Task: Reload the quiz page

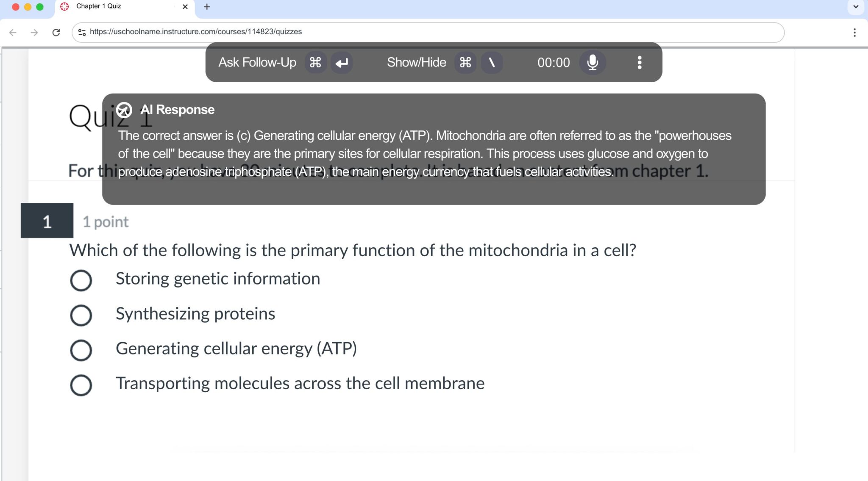Action: [56, 32]
